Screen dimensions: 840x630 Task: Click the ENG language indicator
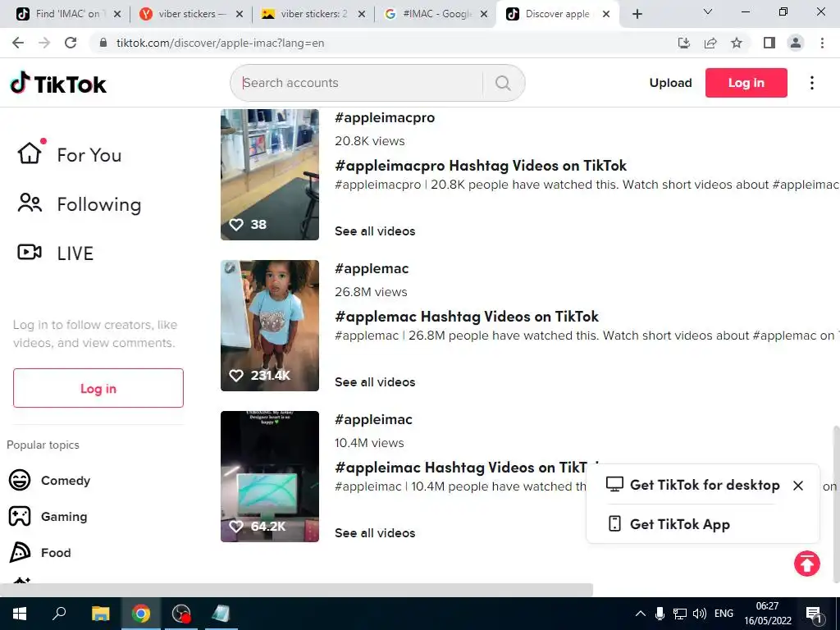coord(724,614)
